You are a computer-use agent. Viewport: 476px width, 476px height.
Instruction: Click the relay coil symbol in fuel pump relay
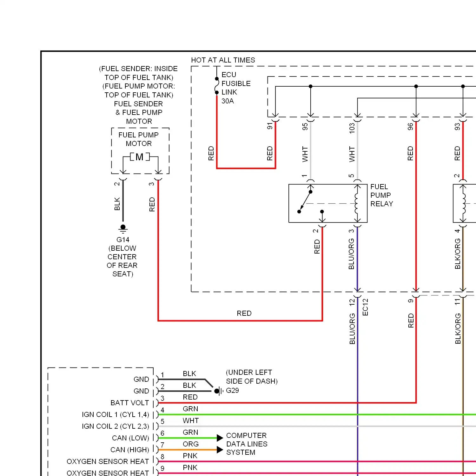pos(357,203)
